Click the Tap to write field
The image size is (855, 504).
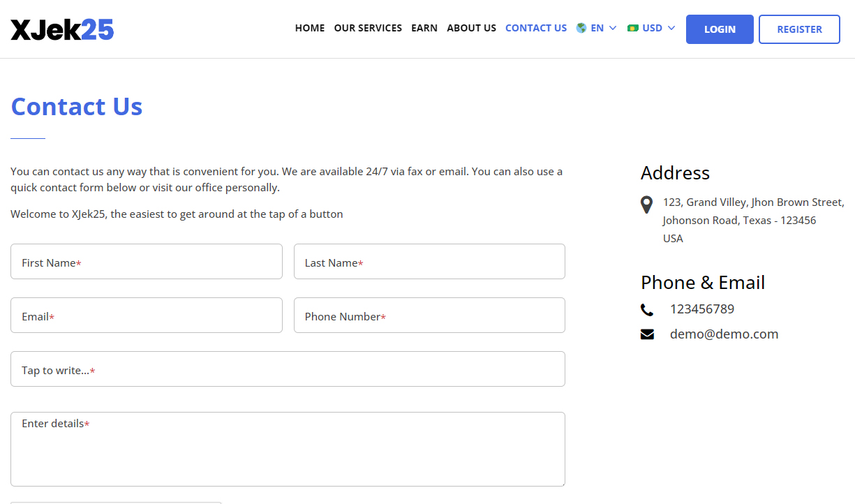coord(288,369)
